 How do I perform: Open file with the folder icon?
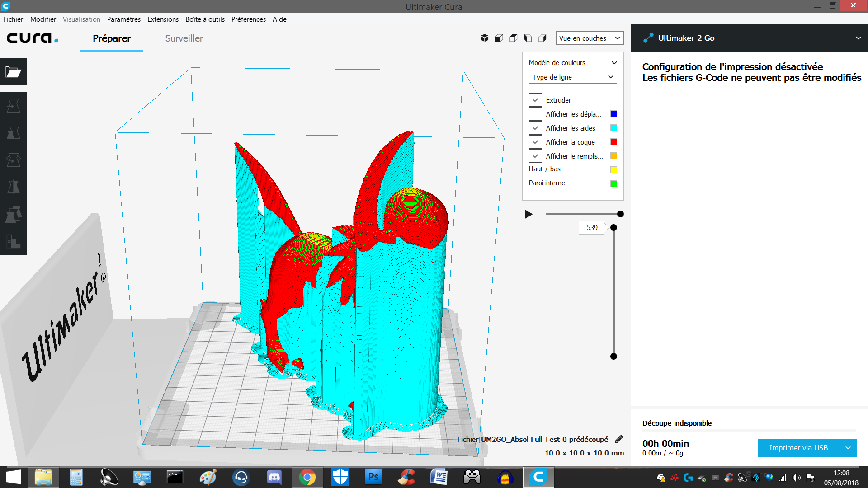click(x=14, y=72)
